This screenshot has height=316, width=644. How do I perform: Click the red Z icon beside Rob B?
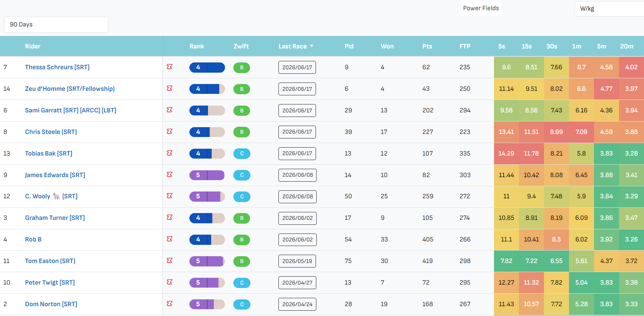[x=169, y=239]
